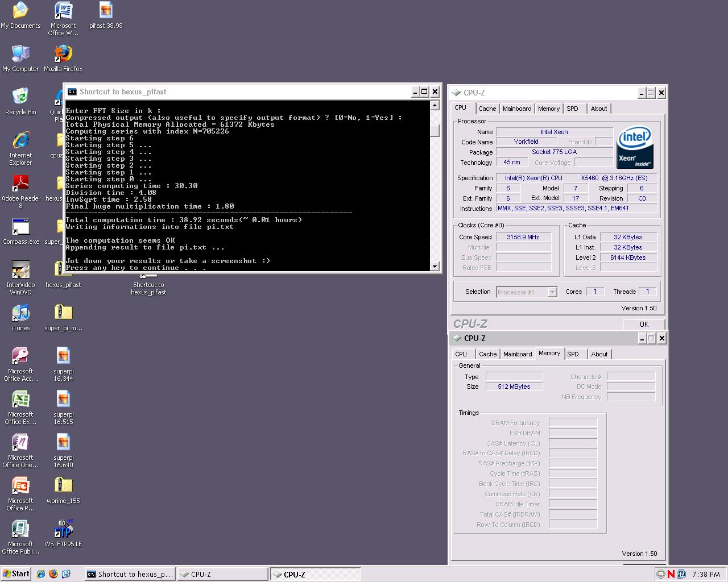Click the round tray icon beside red N
Viewport: 728px width, 582px height.
point(661,574)
